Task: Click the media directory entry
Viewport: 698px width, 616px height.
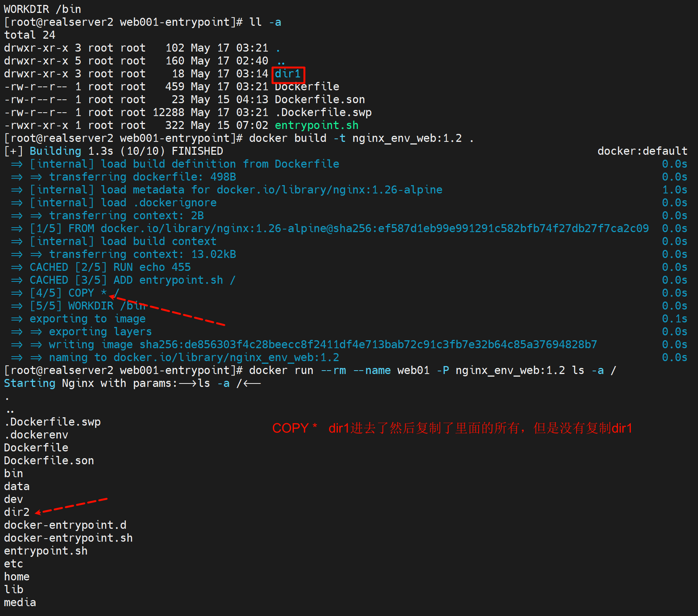Action: [x=20, y=602]
